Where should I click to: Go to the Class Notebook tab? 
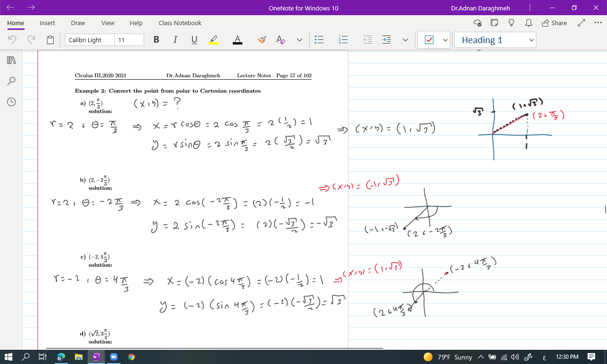click(180, 23)
